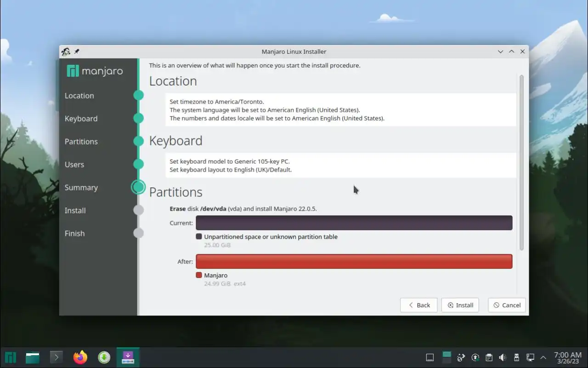Image resolution: width=588 pixels, height=368 pixels.
Task: Select the Users step in sidebar
Action: (x=74, y=165)
